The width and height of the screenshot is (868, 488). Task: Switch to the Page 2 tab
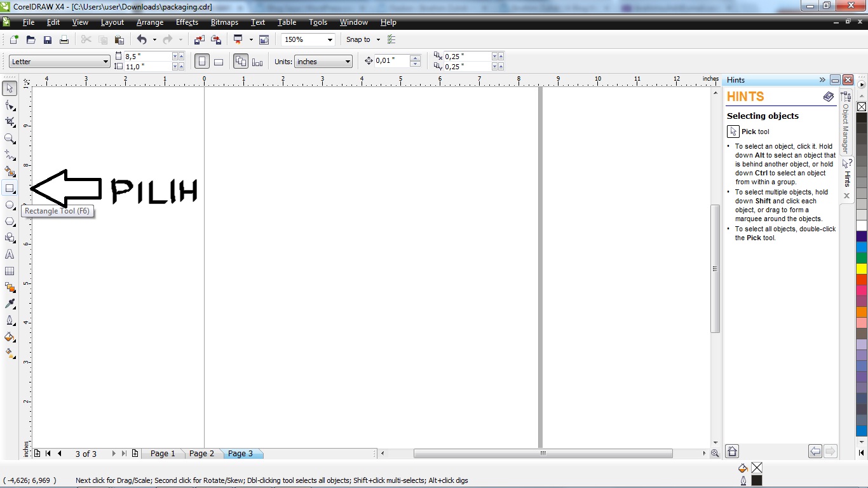click(x=201, y=454)
